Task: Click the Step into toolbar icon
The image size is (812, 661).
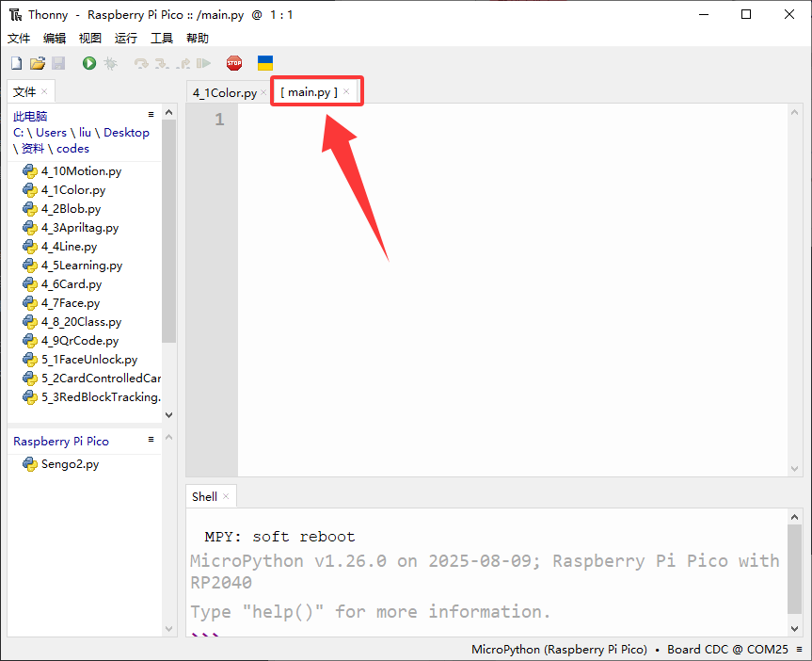Action: pos(162,63)
